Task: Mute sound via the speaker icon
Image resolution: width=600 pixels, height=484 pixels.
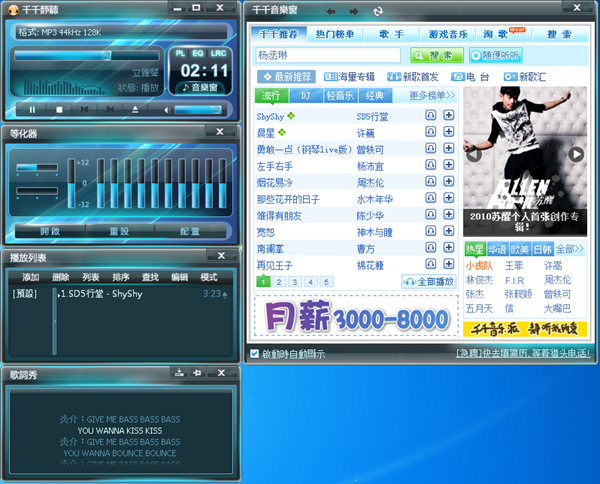Action: tap(164, 109)
